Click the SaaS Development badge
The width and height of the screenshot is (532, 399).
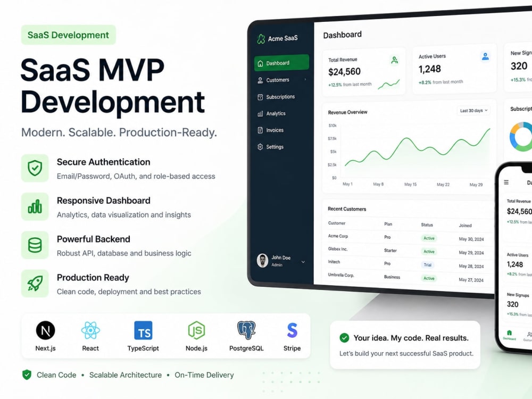coord(68,35)
